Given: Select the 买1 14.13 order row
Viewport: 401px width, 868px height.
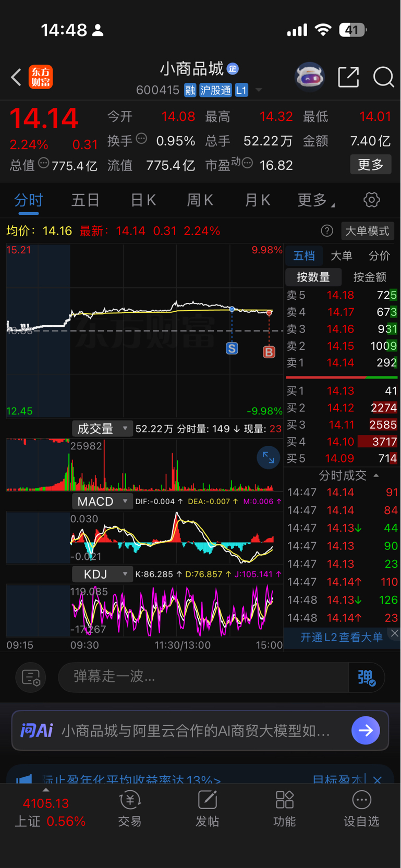Looking at the screenshot, I should click(342, 391).
